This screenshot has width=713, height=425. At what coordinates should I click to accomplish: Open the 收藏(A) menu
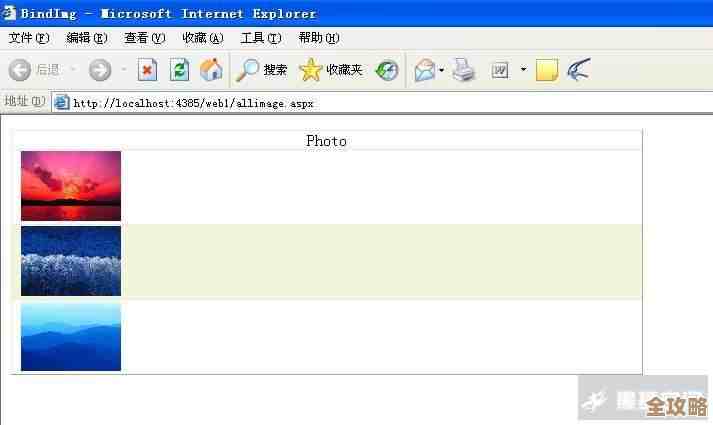coord(203,38)
